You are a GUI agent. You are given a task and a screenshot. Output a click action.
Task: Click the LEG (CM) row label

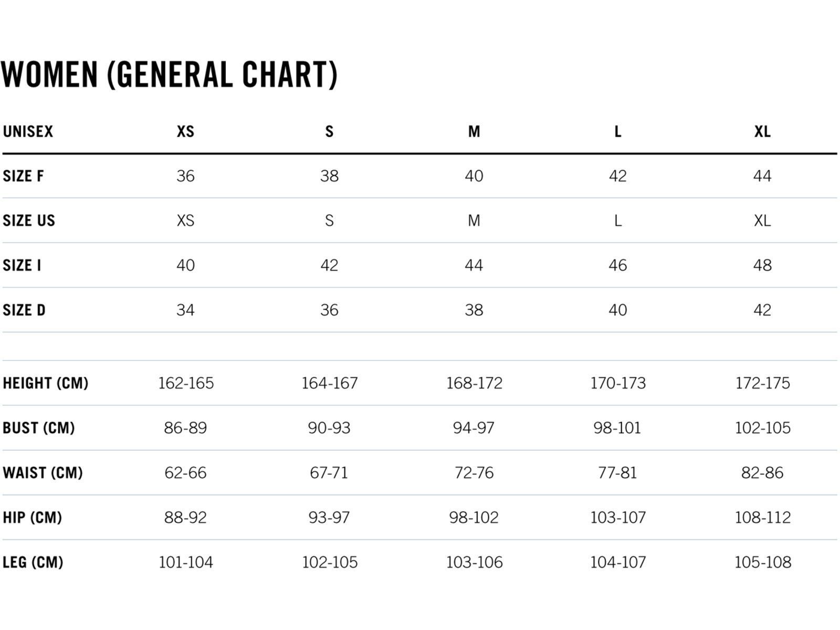tap(33, 562)
